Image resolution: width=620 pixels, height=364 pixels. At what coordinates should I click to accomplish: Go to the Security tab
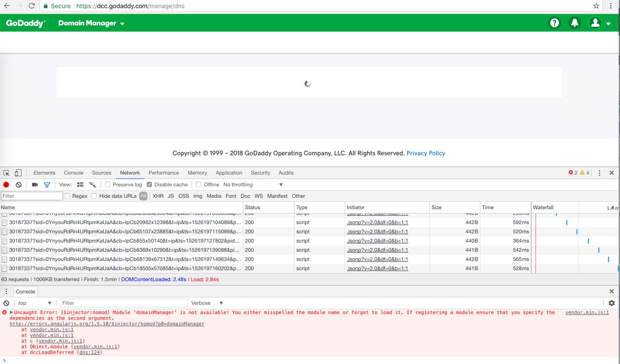click(260, 173)
